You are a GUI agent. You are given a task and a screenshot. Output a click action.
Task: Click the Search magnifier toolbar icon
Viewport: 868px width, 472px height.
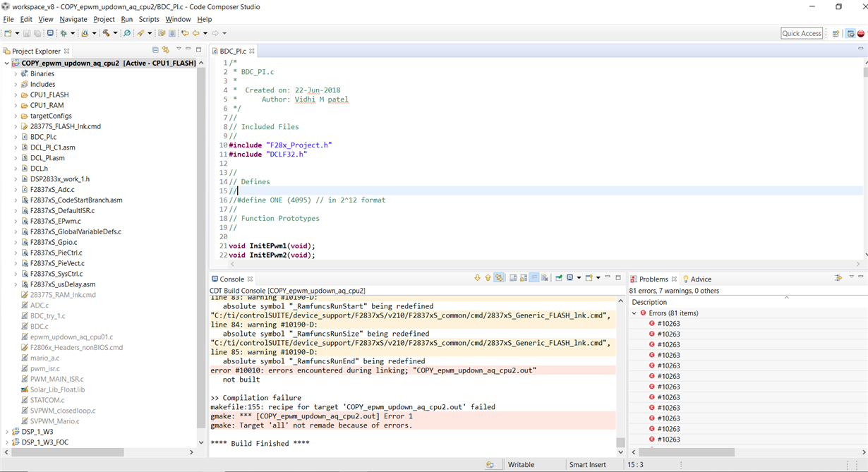point(127,33)
